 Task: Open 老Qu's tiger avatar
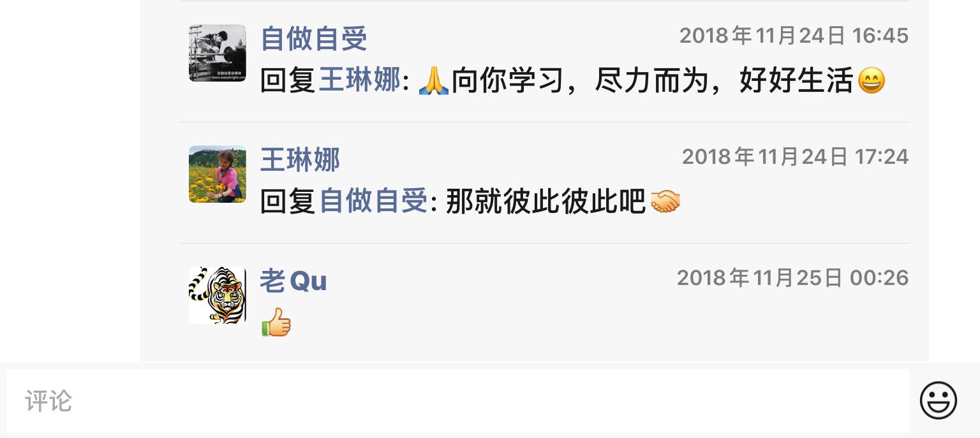tap(218, 295)
